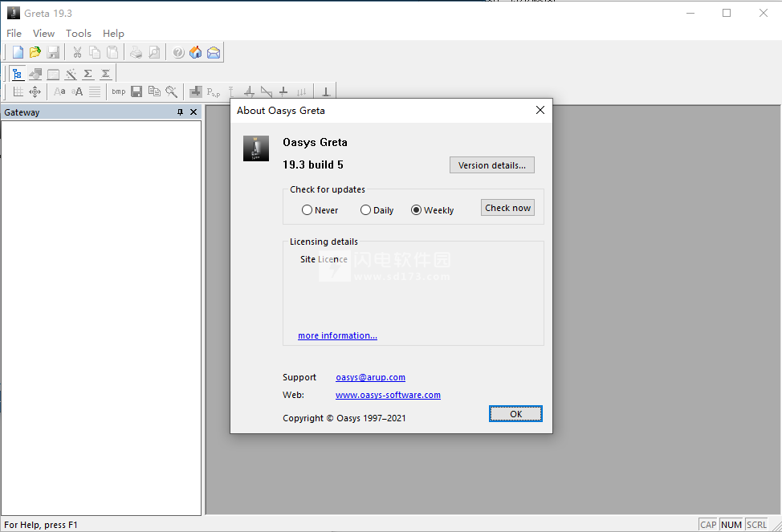This screenshot has width=782, height=532.
Task: Click the 'For Help, press F1' status text
Action: click(x=41, y=525)
